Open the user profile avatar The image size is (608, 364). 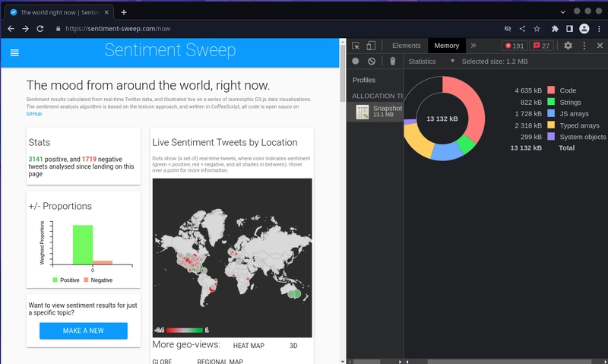(x=584, y=29)
